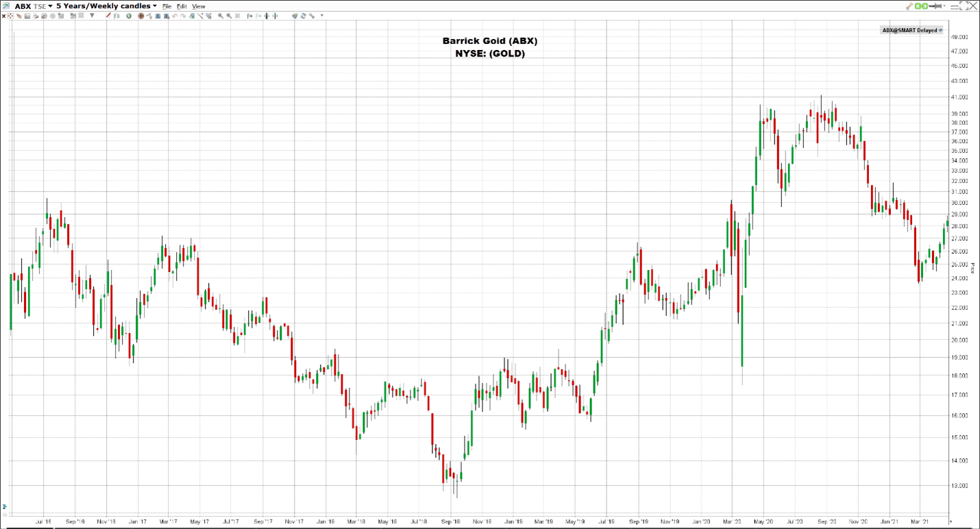The width and height of the screenshot is (980, 529).
Task: Open the File menu
Action: click(x=167, y=6)
